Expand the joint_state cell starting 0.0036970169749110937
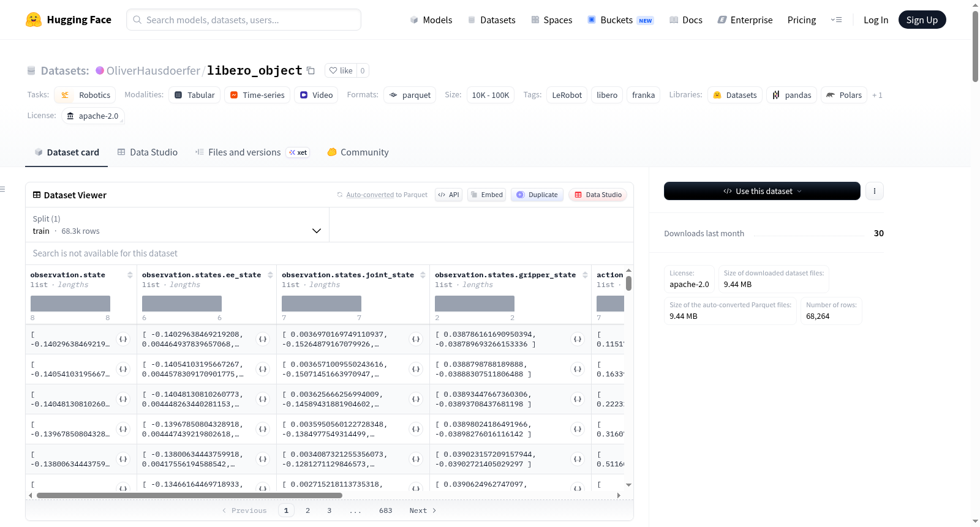Image resolution: width=980 pixels, height=527 pixels. pos(416,339)
